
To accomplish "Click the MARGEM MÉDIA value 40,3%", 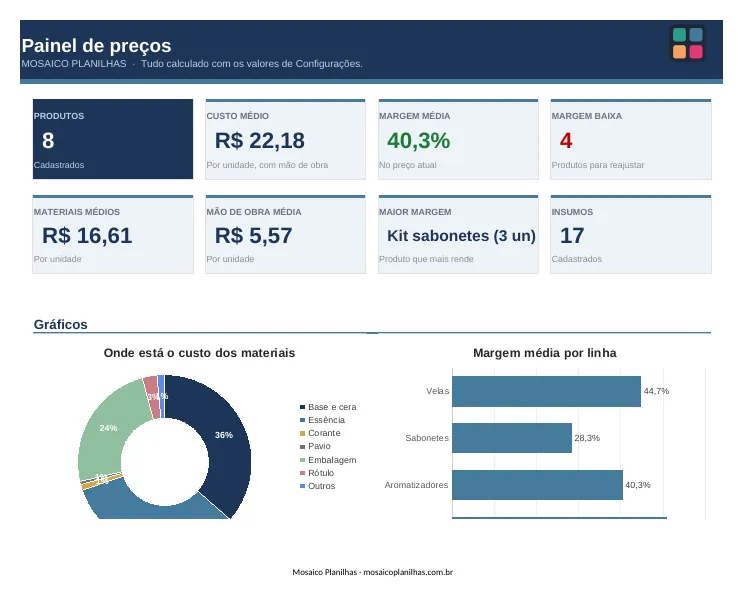I will (x=418, y=141).
